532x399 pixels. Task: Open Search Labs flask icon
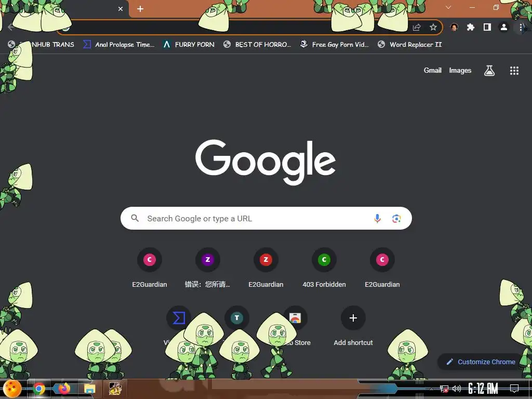[x=489, y=71]
